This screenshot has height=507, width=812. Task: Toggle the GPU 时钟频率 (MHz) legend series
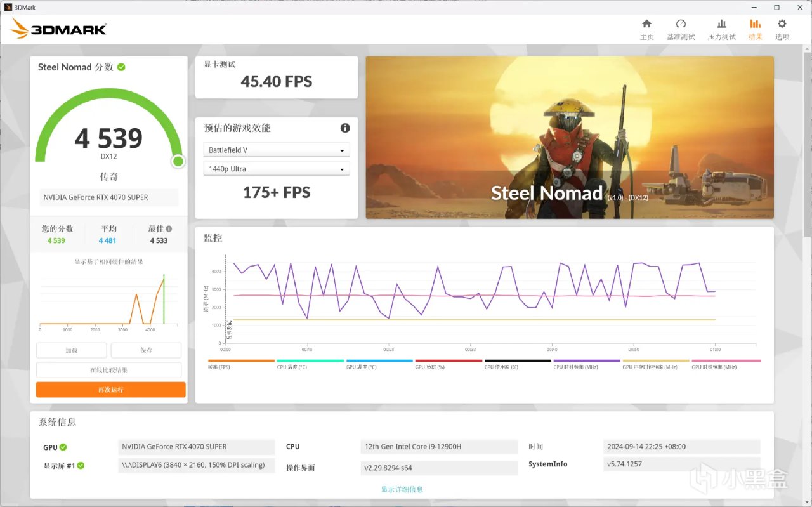point(726,364)
